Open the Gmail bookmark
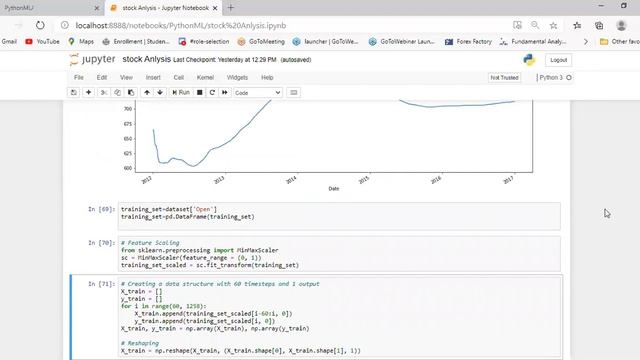This screenshot has width=640, height=360. [x=9, y=42]
